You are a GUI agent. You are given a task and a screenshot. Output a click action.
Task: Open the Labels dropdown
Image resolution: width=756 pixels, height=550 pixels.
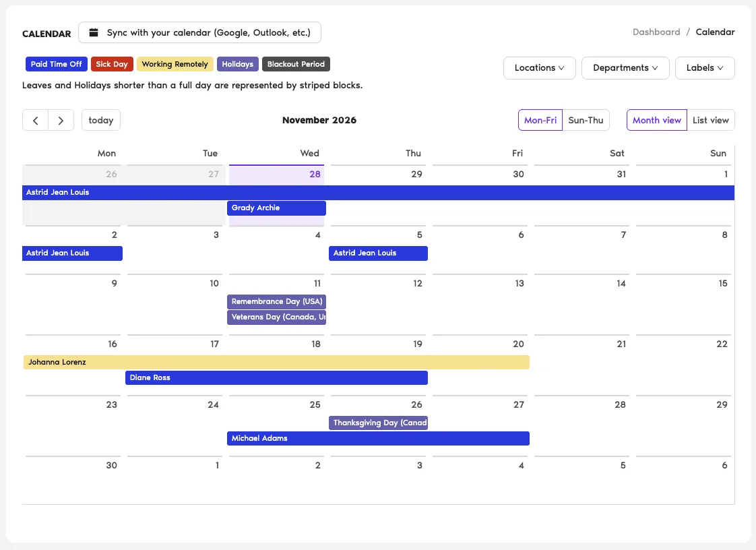tap(705, 68)
